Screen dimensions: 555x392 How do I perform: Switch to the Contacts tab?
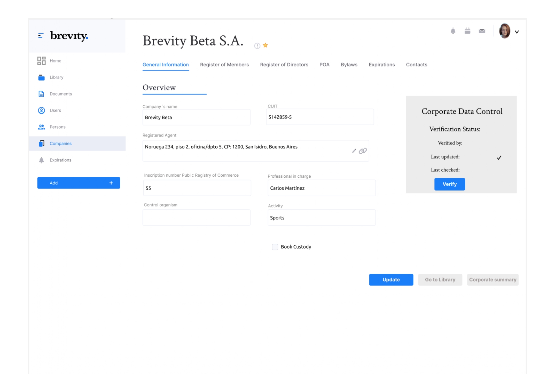[x=416, y=64]
